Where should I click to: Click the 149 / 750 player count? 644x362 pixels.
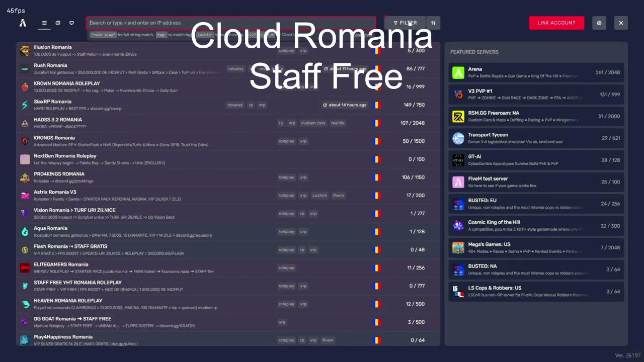click(x=414, y=105)
